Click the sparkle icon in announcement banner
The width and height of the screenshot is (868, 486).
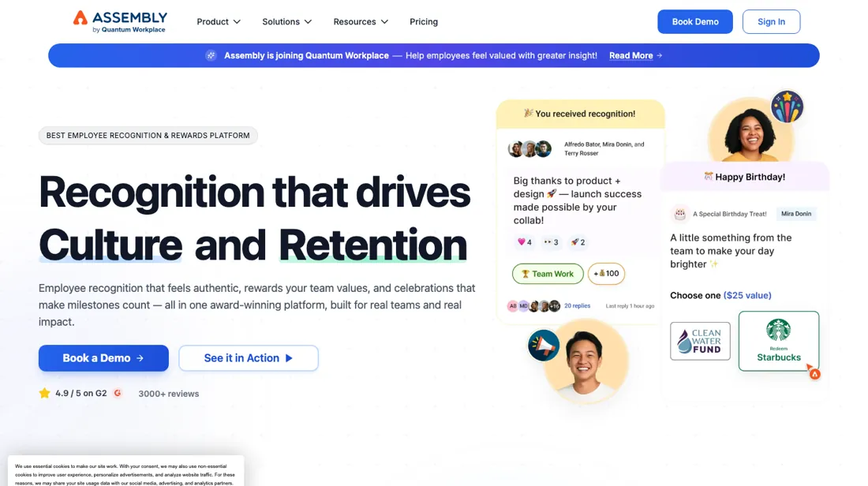211,55
